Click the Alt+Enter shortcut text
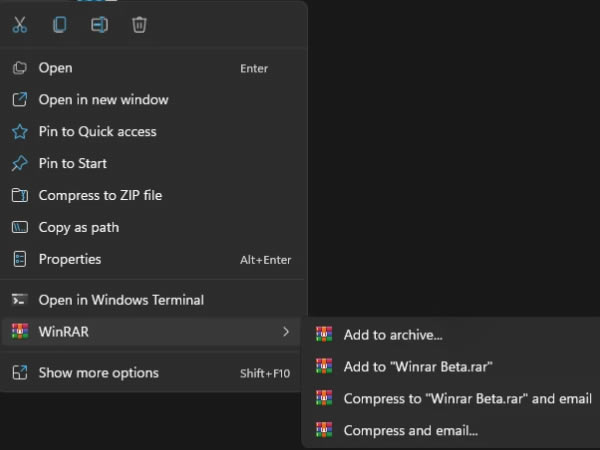Viewport: 600px width, 450px height. coord(266,260)
